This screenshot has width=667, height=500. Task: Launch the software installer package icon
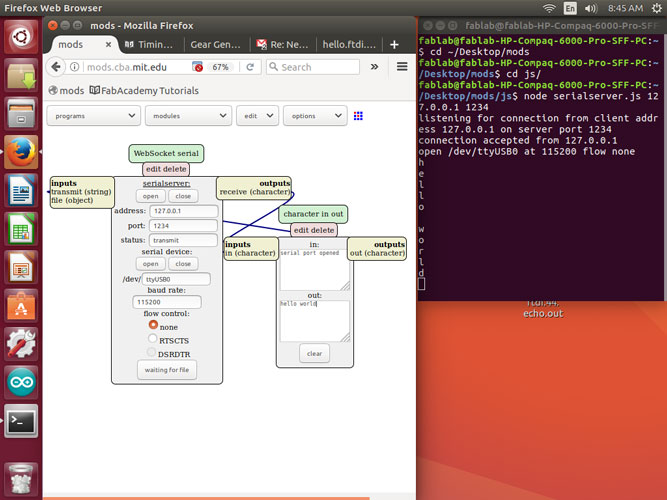tap(21, 75)
